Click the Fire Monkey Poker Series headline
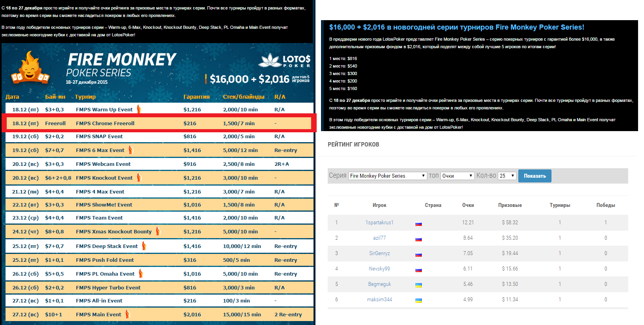This screenshot has height=325, width=644. coord(457,27)
